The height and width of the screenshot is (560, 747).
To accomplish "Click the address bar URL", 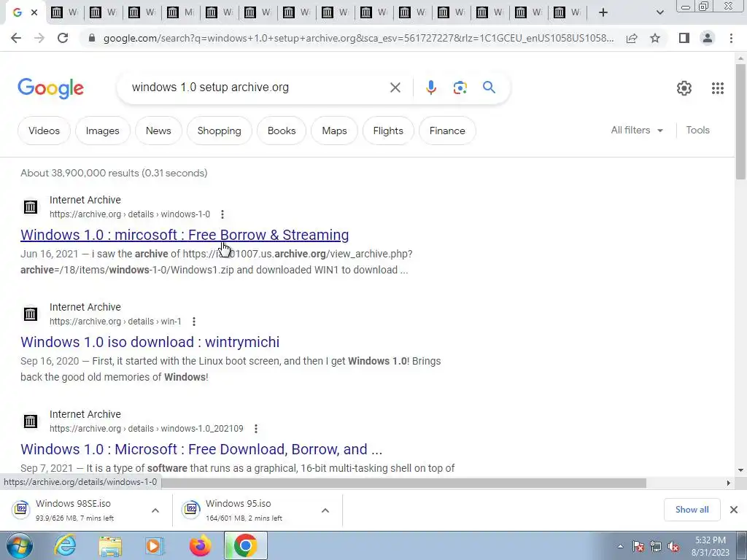I will [357, 38].
